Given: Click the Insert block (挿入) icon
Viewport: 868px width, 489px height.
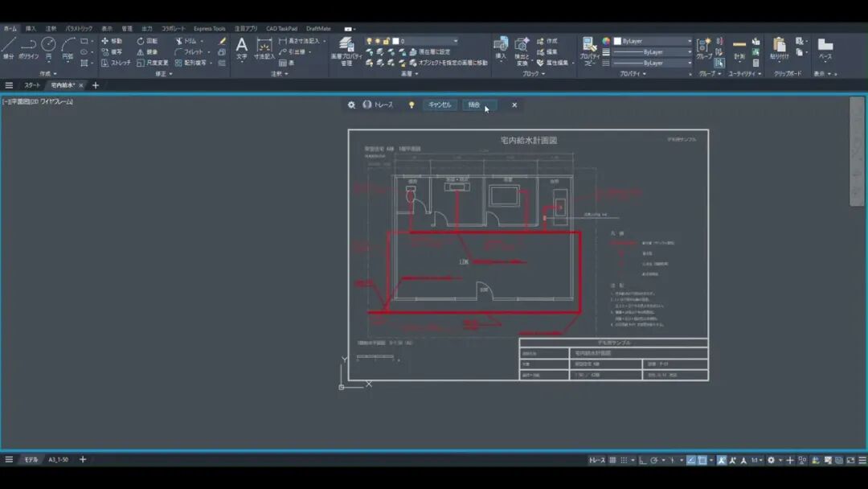Looking at the screenshot, I should (x=501, y=47).
